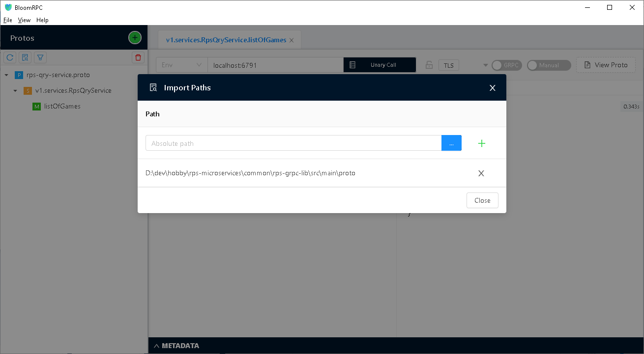Close Import Paths dialog with the header X

493,88
